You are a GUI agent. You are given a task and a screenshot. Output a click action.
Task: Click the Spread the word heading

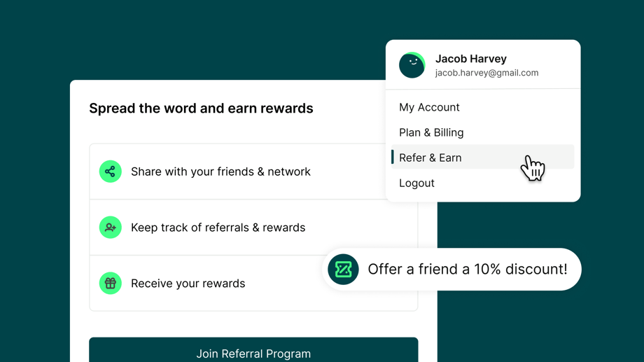tap(202, 109)
